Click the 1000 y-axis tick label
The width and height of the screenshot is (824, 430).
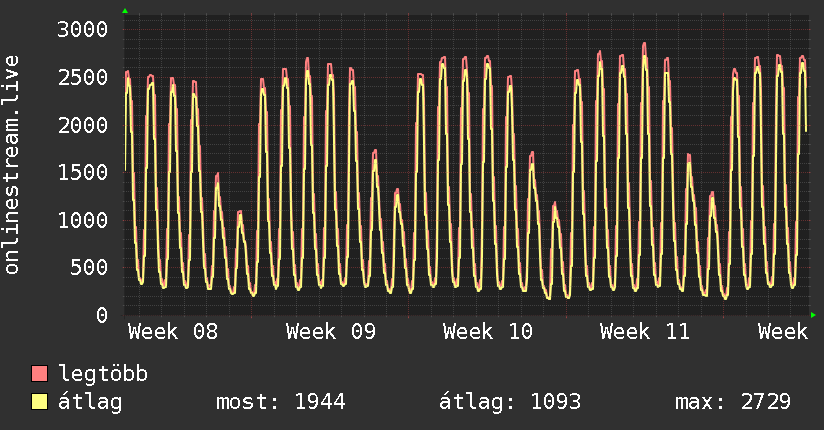tap(82, 220)
